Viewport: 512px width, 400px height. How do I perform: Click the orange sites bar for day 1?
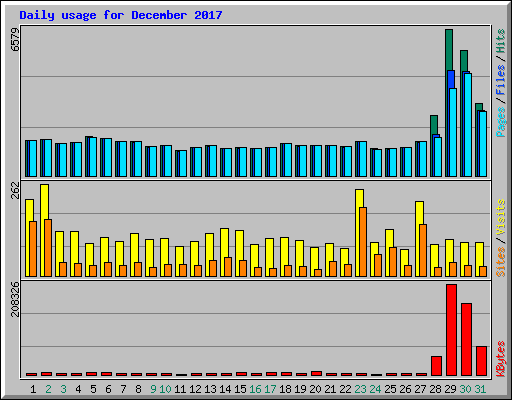(33, 249)
